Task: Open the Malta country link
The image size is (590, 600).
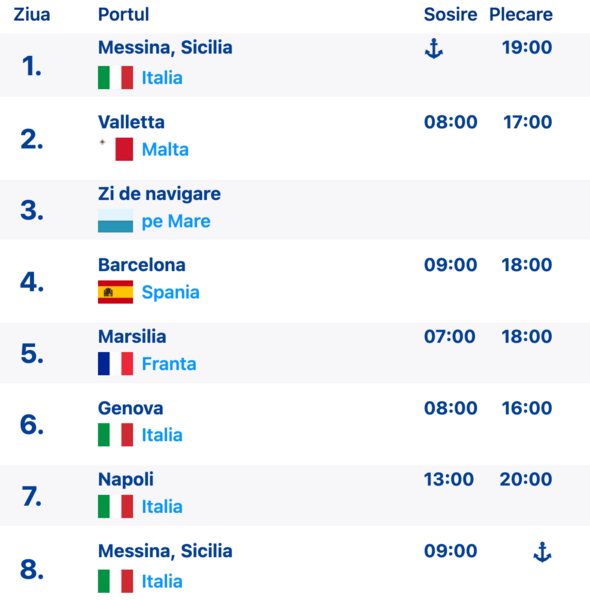Action: 165,149
